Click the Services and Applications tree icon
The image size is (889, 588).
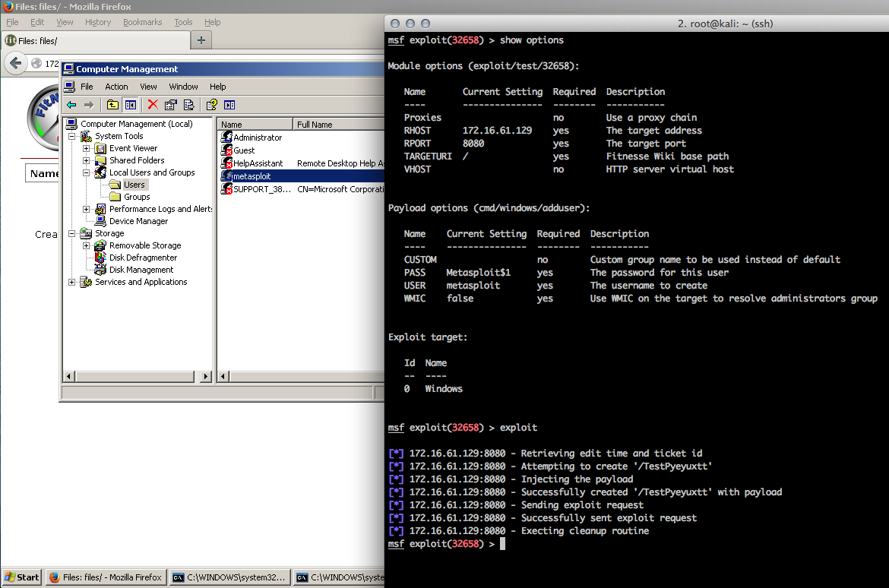tap(86, 282)
